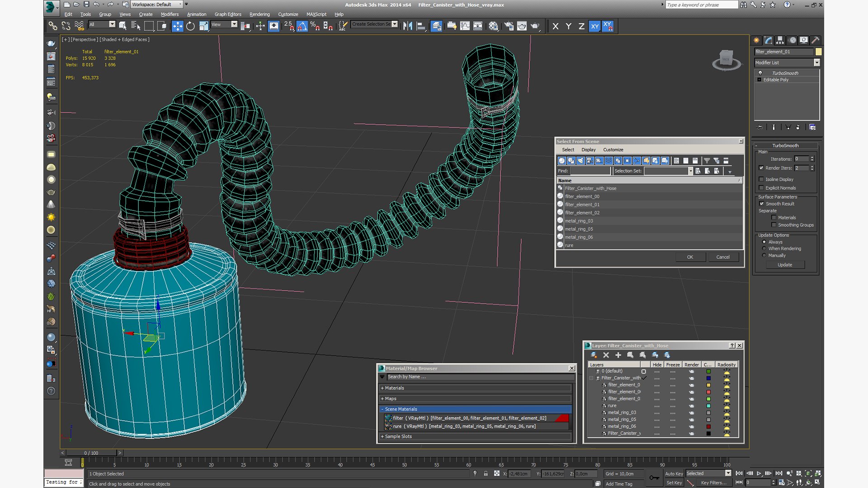Toggle Display Cameras filter in Select From Scene

coord(590,161)
